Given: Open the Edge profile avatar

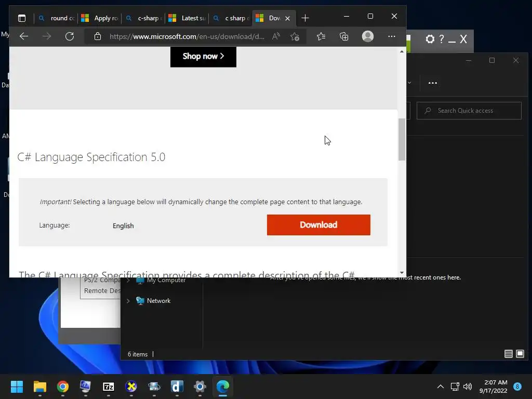Looking at the screenshot, I should click(x=368, y=36).
